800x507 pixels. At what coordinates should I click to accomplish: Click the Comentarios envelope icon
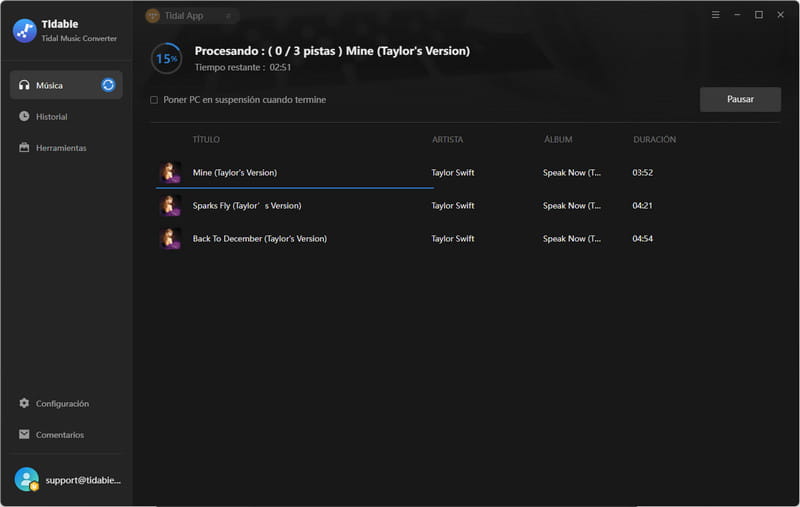click(24, 434)
